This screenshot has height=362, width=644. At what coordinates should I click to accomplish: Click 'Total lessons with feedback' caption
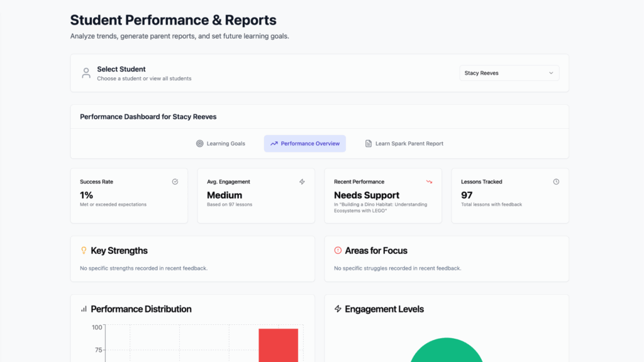(491, 204)
